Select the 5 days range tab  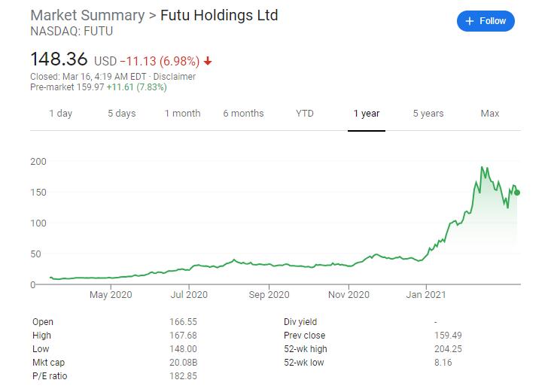122,114
